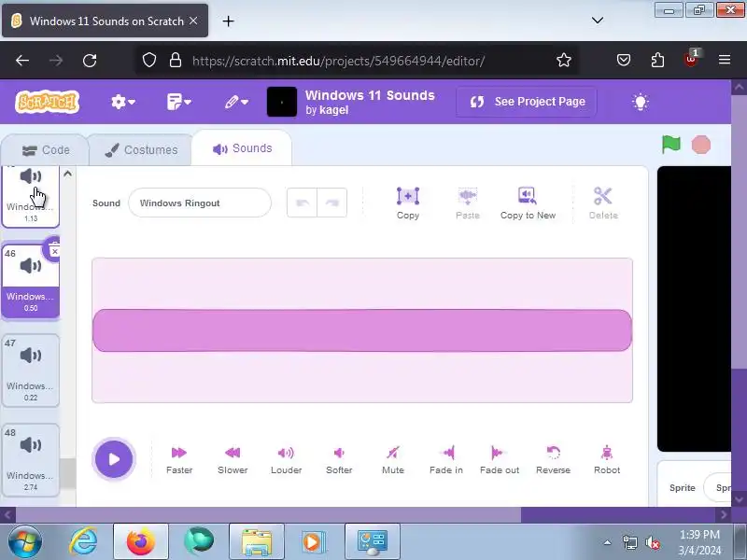Click the green flag to start
The width and height of the screenshot is (747, 560).
(671, 145)
